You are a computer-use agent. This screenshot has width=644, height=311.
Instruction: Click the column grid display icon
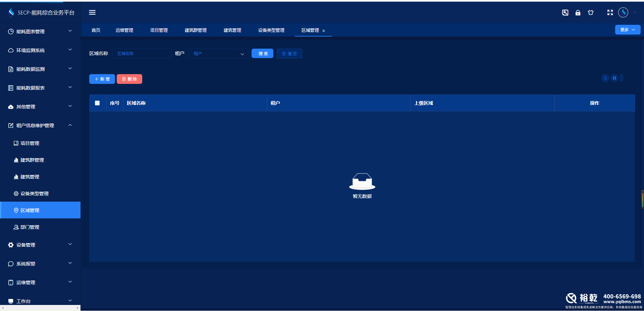pos(614,78)
